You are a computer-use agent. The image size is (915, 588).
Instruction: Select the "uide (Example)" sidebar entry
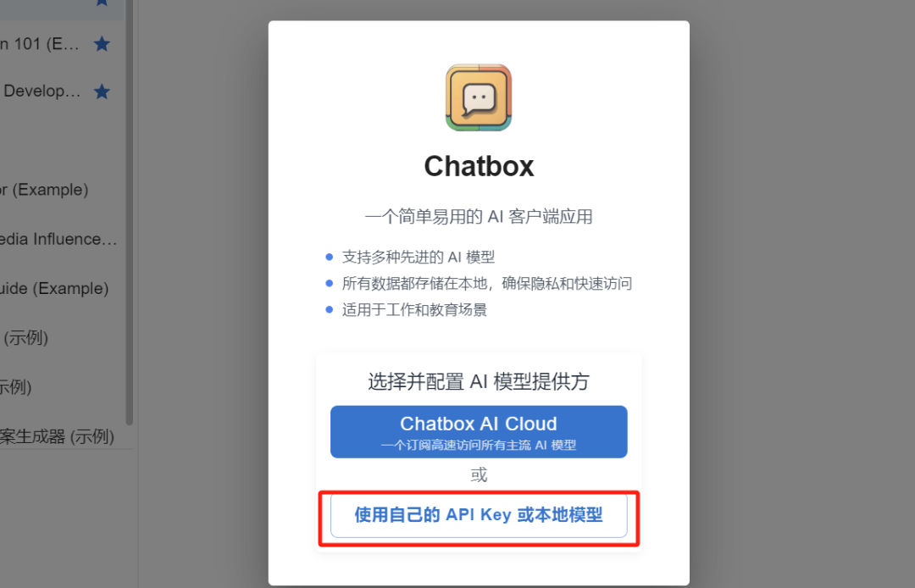54,288
